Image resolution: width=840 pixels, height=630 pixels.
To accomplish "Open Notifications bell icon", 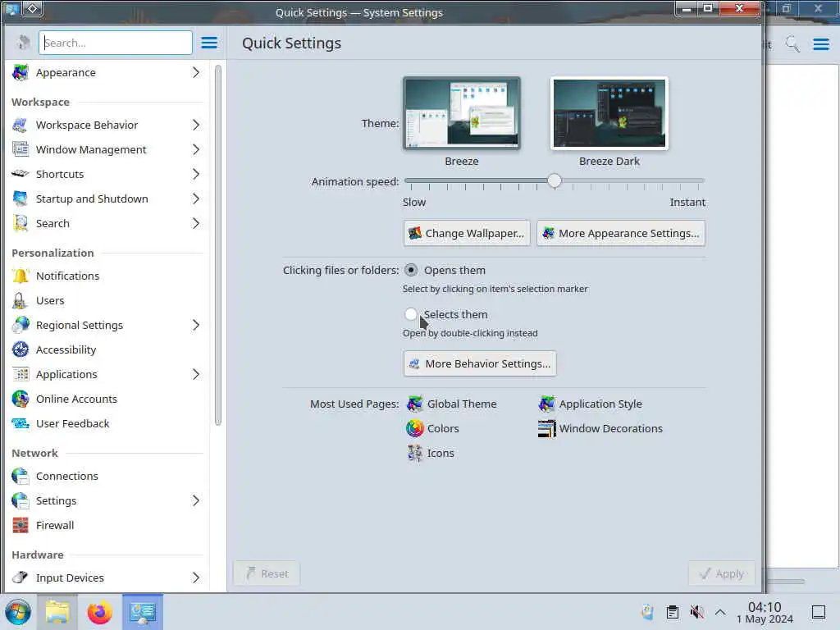I will pos(21,276).
